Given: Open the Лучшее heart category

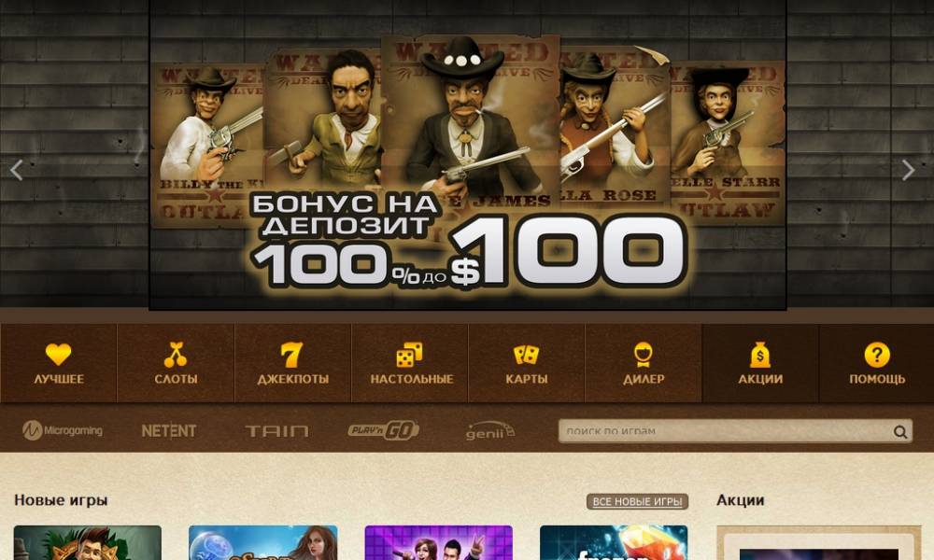Looking at the screenshot, I should [x=58, y=363].
